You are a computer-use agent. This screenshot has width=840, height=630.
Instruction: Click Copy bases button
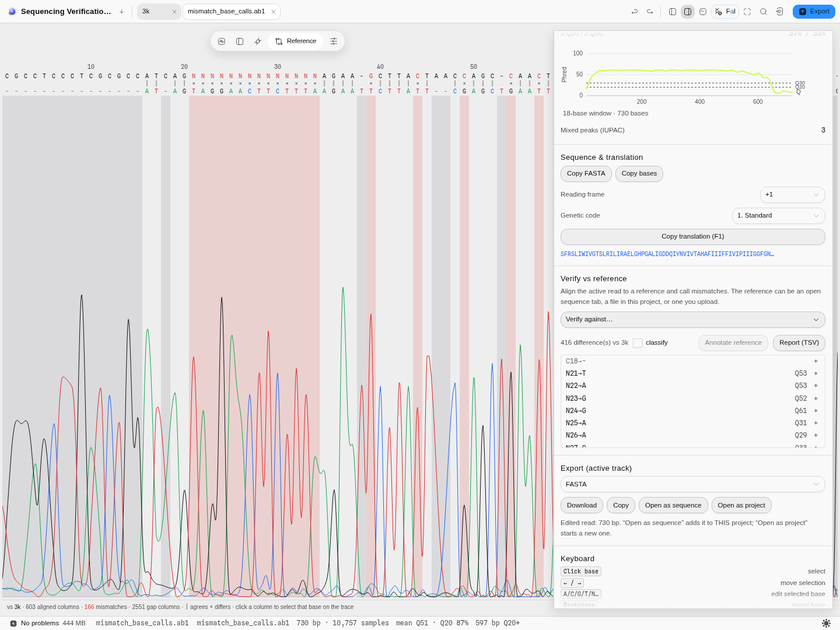pyautogui.click(x=639, y=174)
